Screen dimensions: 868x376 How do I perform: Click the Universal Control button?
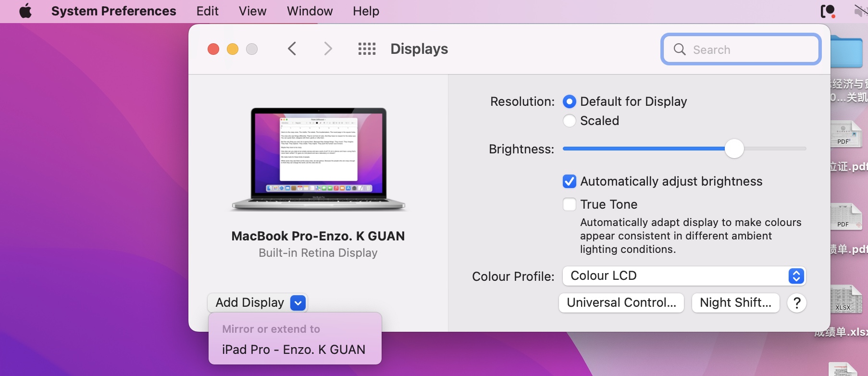tap(621, 303)
